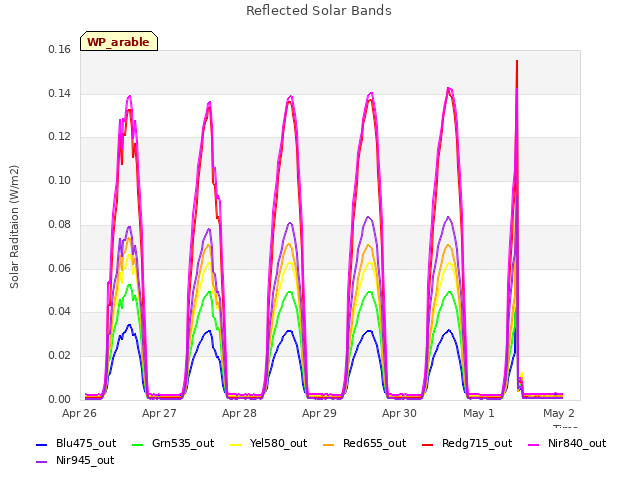Screen dimensions: 640x480
Task: Click the red Redg715_out legend color marker
Action: tap(428, 444)
